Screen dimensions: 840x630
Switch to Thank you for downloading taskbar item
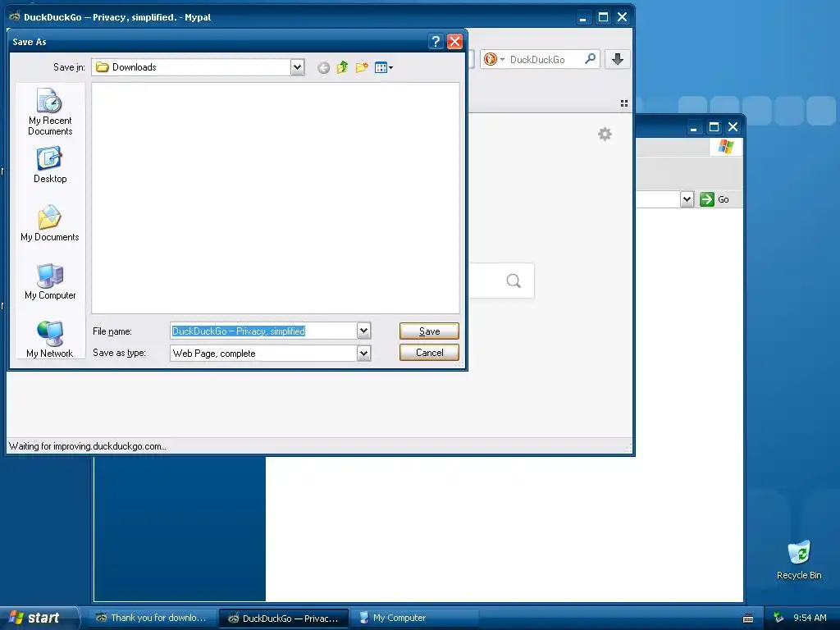pyautogui.click(x=152, y=618)
